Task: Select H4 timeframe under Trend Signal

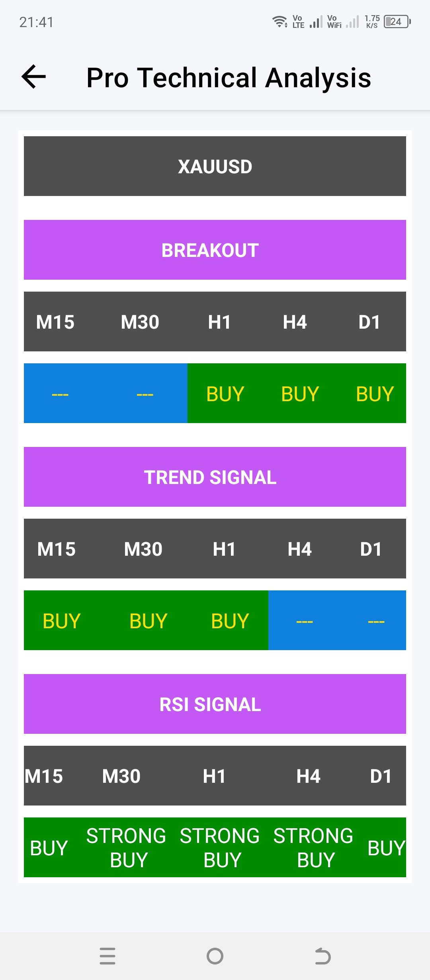Action: (x=299, y=549)
